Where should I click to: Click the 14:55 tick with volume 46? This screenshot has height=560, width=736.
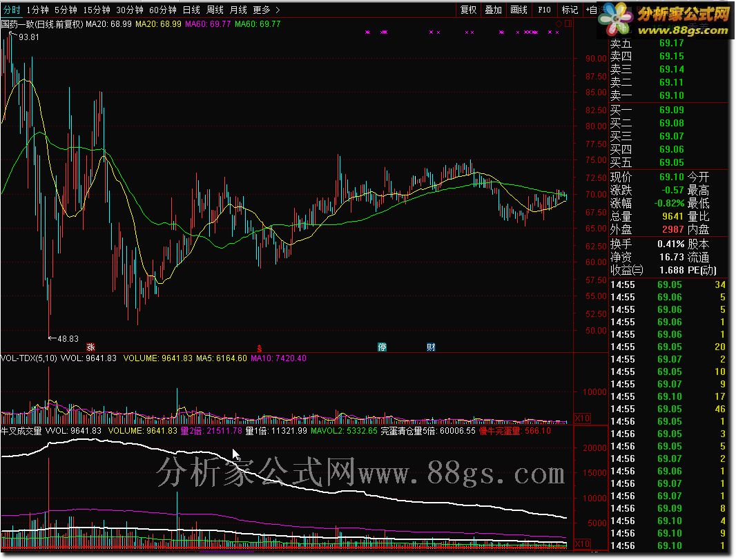668,409
